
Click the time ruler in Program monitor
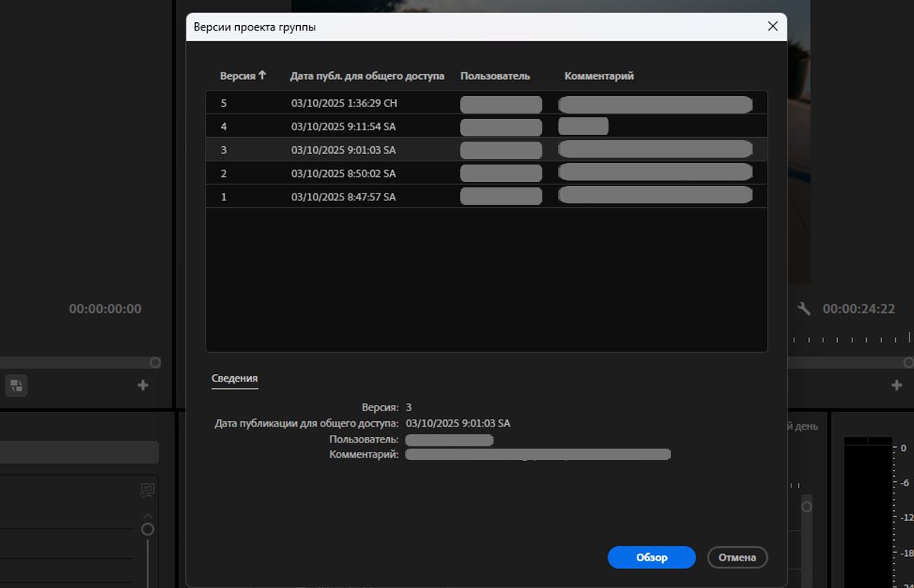tap(850, 339)
